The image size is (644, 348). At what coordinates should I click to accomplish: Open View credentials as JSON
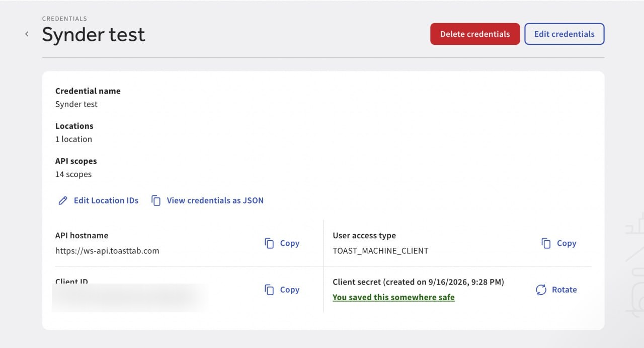pos(215,200)
